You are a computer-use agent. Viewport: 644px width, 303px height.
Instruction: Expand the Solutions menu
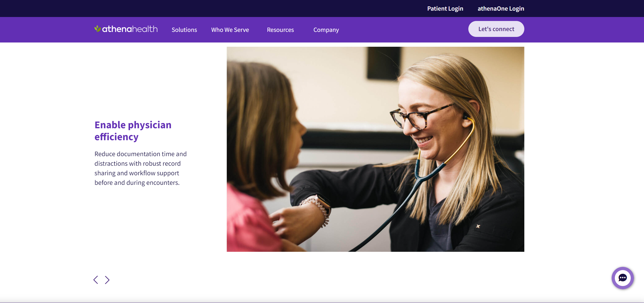184,30
